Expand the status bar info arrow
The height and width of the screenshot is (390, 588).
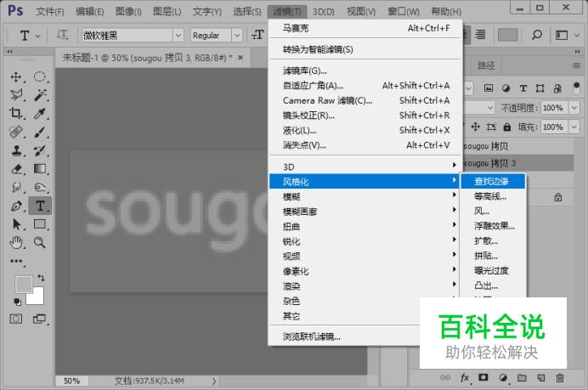click(214, 381)
